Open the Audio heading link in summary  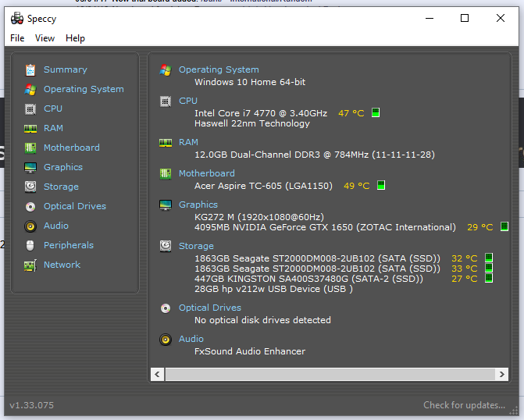tap(191, 339)
